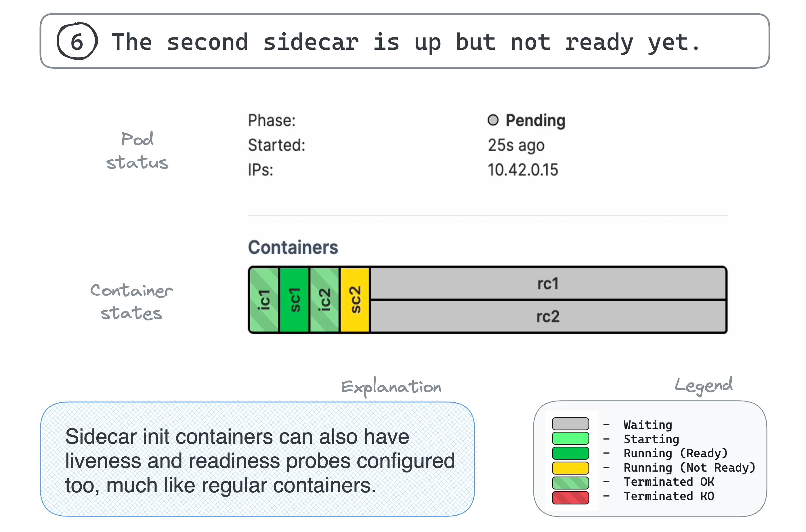The width and height of the screenshot is (806, 532).
Task: Select the ic1 container segment
Action: point(264,300)
